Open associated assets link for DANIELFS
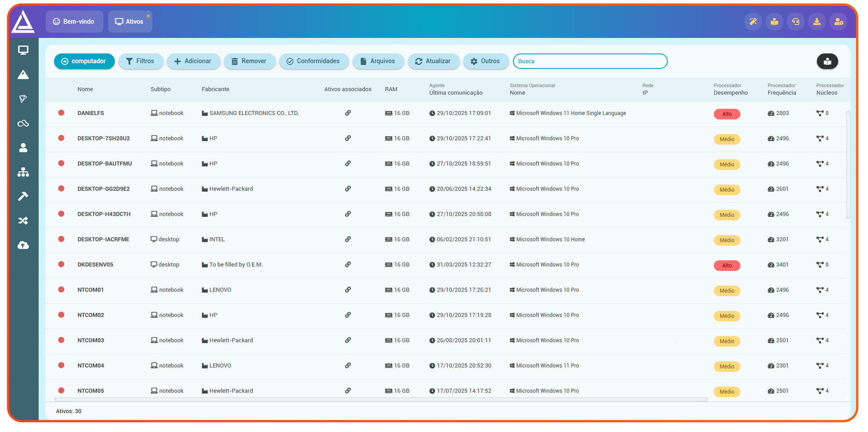 [348, 113]
